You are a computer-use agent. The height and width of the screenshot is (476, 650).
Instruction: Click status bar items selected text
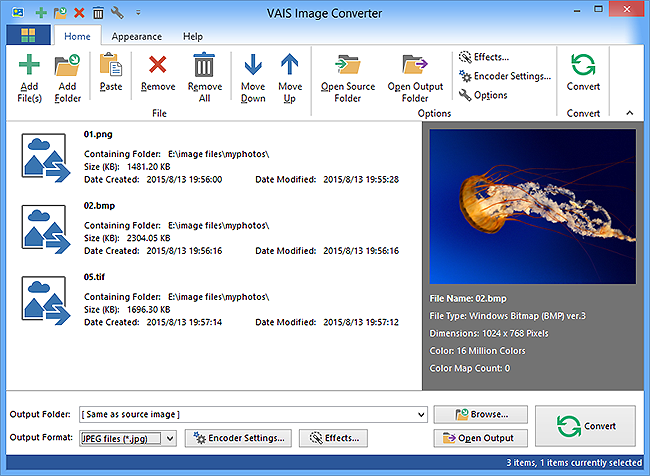pos(574,462)
